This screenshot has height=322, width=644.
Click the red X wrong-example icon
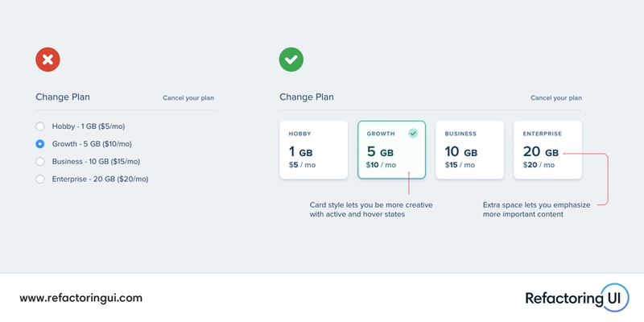point(47,59)
